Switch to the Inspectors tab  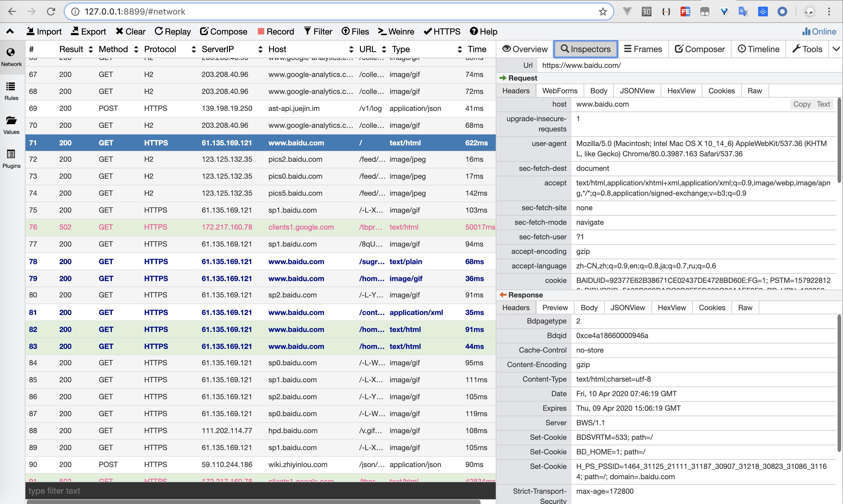pos(585,49)
